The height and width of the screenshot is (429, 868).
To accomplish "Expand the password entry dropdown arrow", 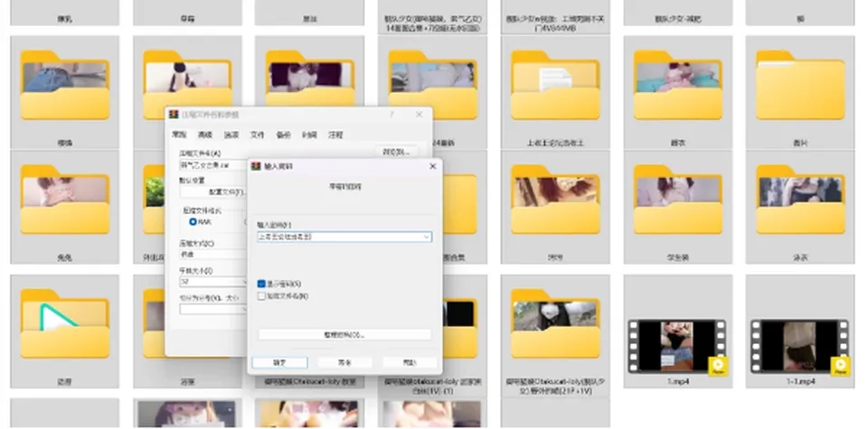I will [x=426, y=238].
